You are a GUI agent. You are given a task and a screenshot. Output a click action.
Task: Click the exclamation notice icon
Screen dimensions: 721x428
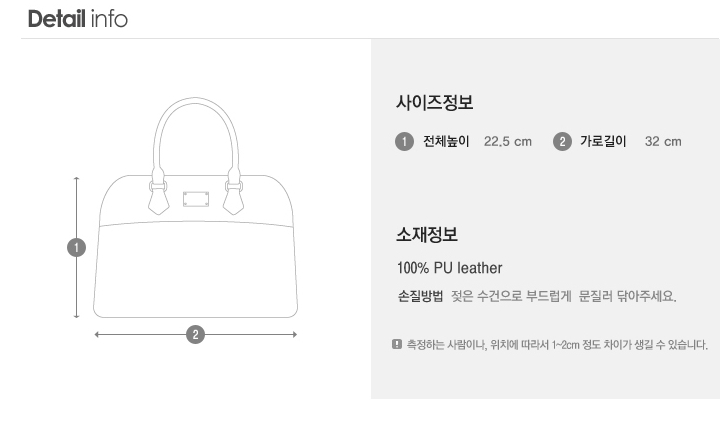[x=396, y=345]
